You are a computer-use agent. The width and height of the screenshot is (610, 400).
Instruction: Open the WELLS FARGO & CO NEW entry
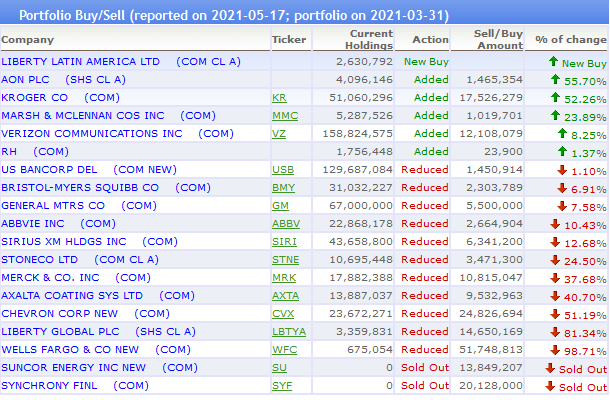tap(70, 349)
